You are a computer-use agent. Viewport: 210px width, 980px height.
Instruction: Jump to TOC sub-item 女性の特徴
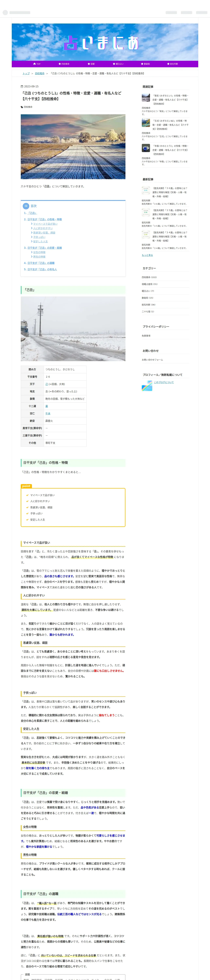[39, 252]
